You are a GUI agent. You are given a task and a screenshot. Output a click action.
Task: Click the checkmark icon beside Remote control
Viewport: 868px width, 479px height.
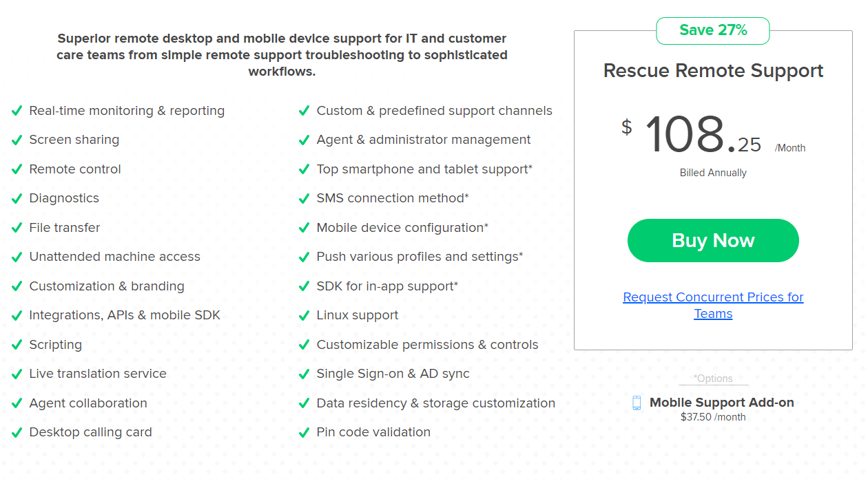(17, 169)
